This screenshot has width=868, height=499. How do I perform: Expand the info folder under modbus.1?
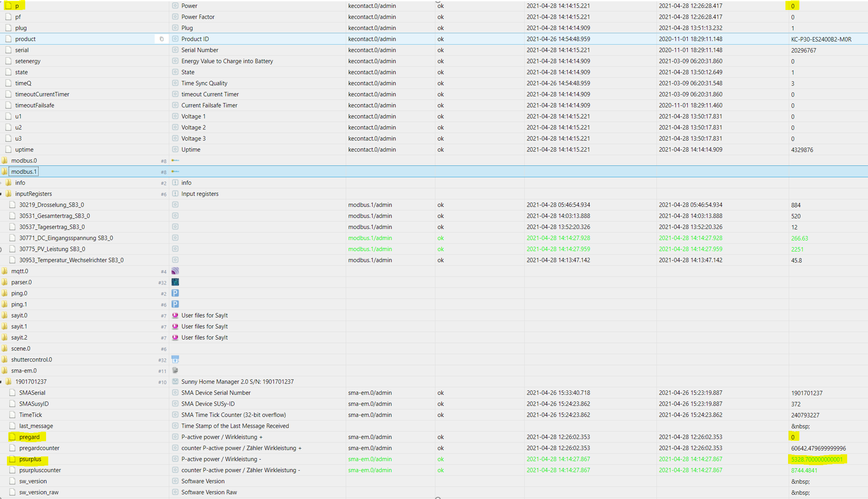(1, 183)
